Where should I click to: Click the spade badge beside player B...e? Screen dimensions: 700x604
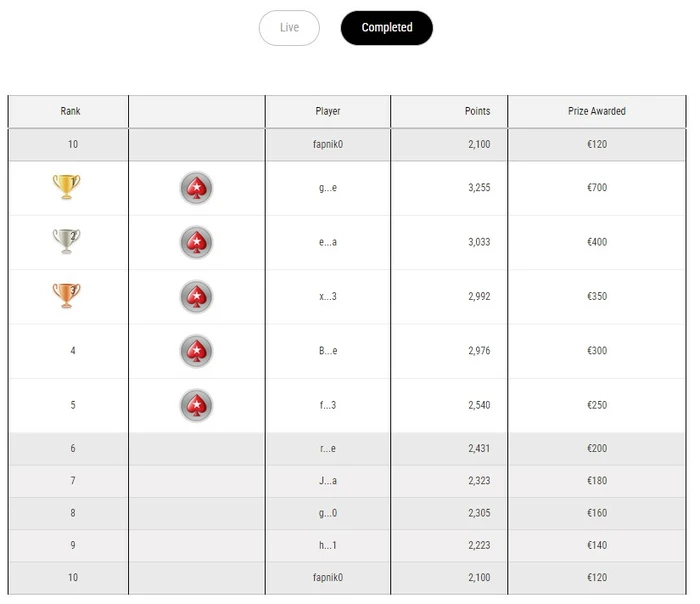pos(196,351)
